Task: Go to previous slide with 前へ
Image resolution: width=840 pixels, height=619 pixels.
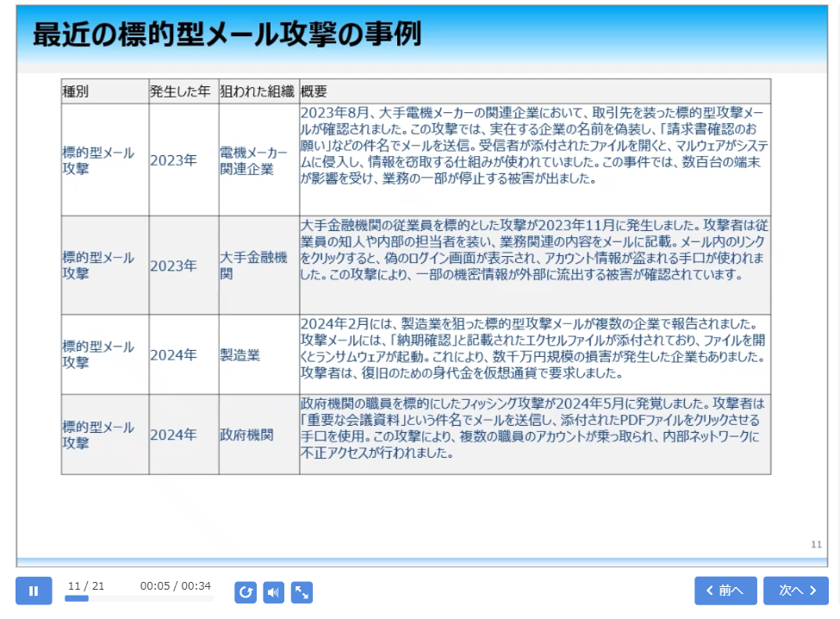Action: pos(725,591)
